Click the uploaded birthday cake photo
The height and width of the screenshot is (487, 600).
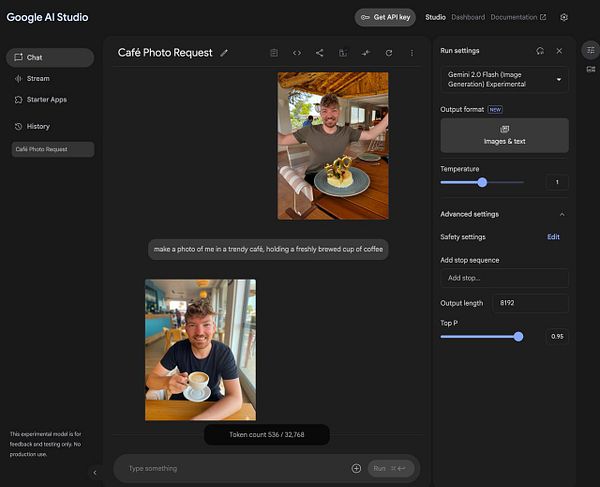coord(333,146)
